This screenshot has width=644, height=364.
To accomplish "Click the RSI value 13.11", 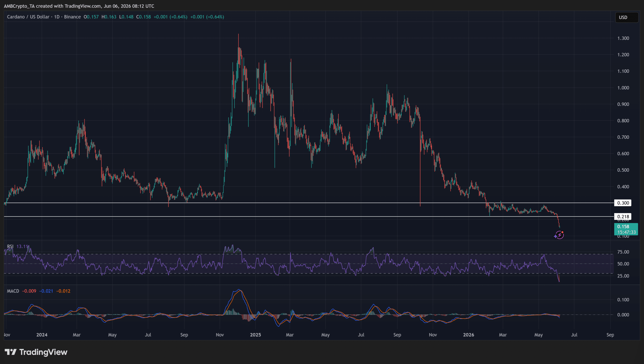I will coord(22,246).
